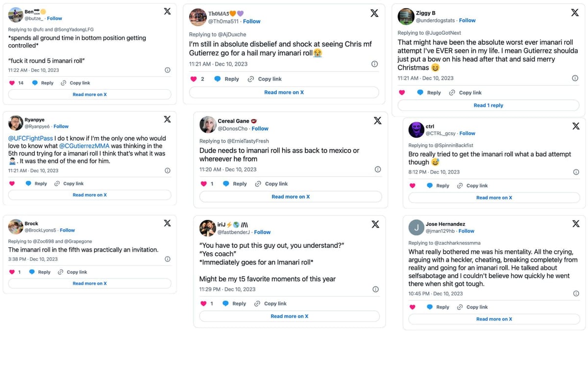Click 'Read more on X' under iriJ's tweet
This screenshot has height=368, width=588.
click(x=289, y=316)
